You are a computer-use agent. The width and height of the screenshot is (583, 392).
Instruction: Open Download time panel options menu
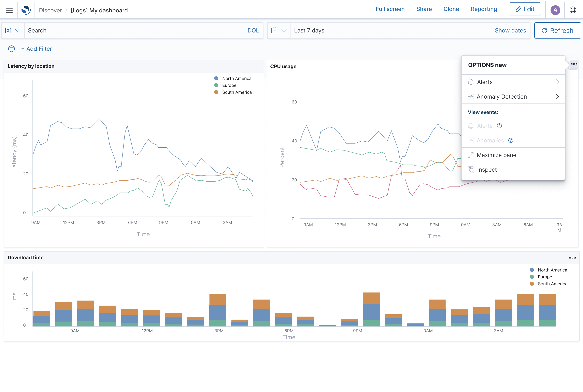(572, 258)
